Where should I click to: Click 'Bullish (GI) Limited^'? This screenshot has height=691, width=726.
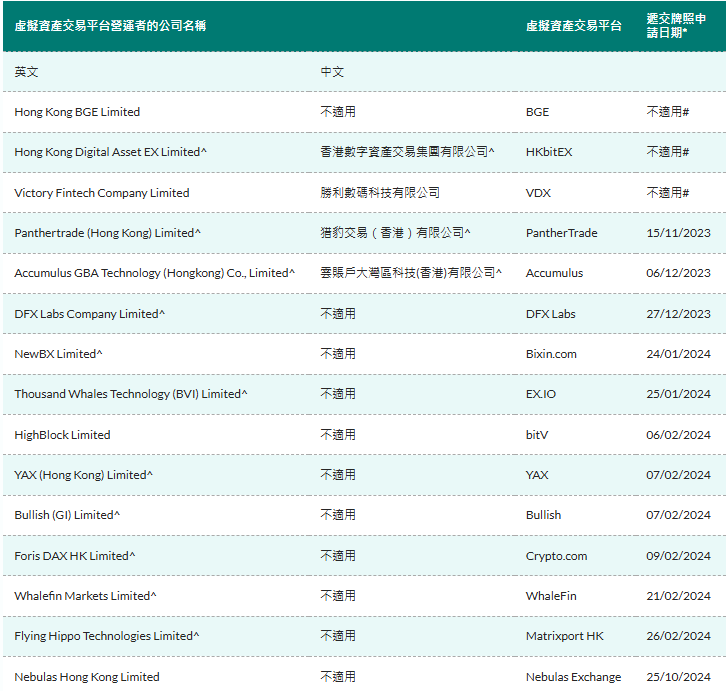coord(67,515)
